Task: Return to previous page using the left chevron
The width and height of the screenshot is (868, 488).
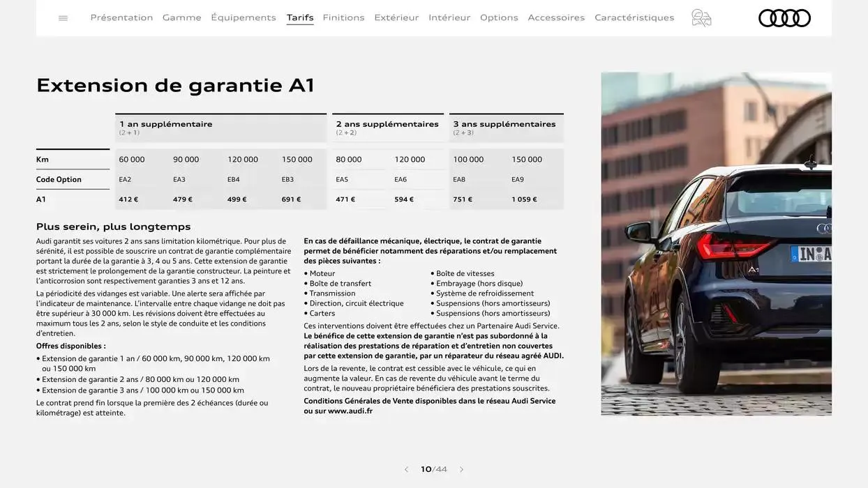Action: [x=406, y=469]
